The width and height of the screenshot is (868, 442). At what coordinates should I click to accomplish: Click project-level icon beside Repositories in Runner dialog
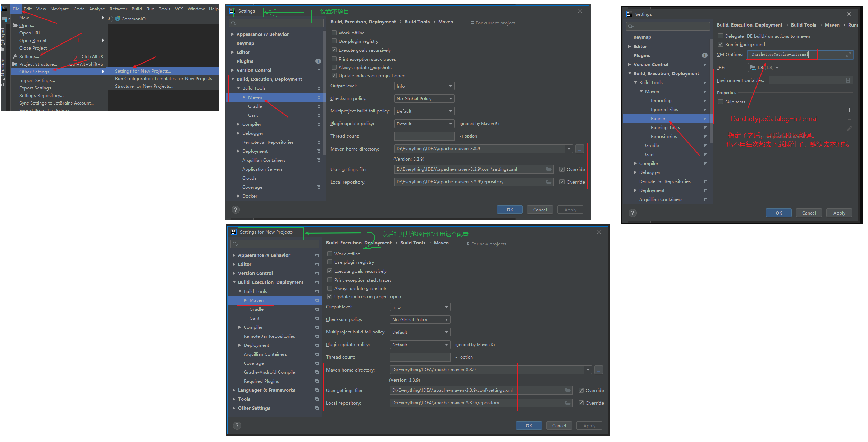[x=705, y=136]
